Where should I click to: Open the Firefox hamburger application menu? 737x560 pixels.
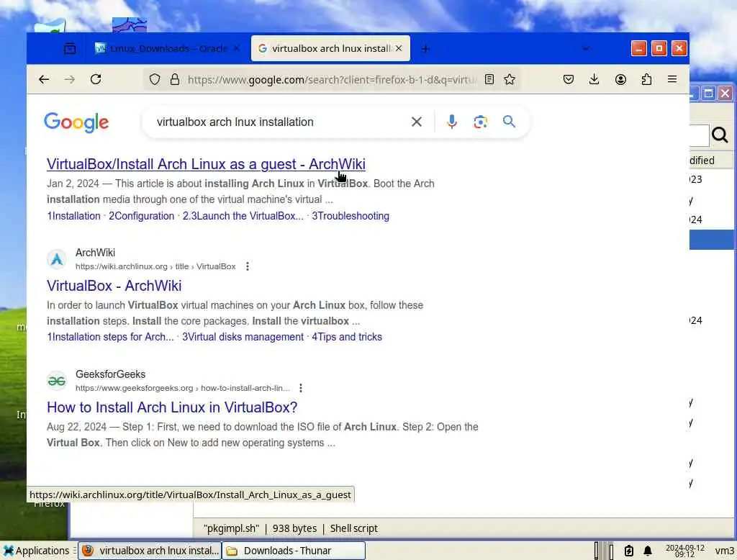pyautogui.click(x=672, y=79)
